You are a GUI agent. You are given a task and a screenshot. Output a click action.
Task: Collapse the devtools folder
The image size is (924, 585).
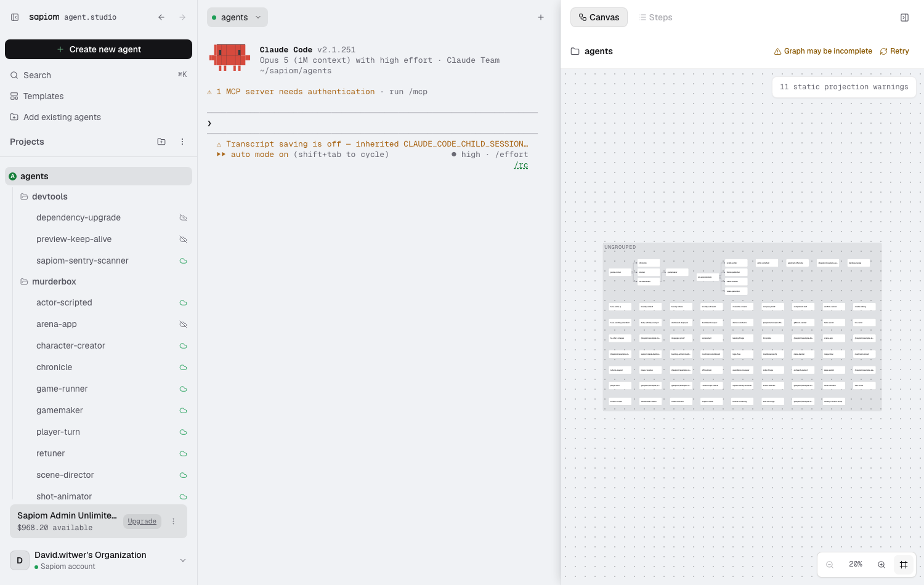25,196
